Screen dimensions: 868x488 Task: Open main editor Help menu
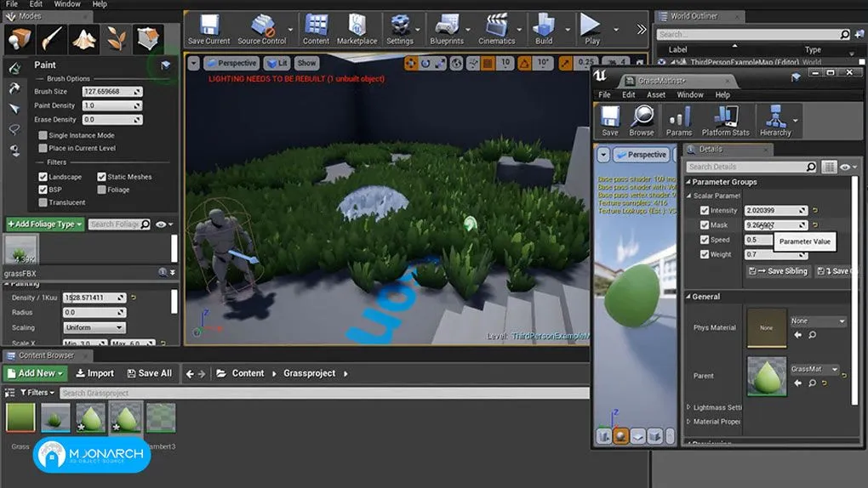pos(100,4)
